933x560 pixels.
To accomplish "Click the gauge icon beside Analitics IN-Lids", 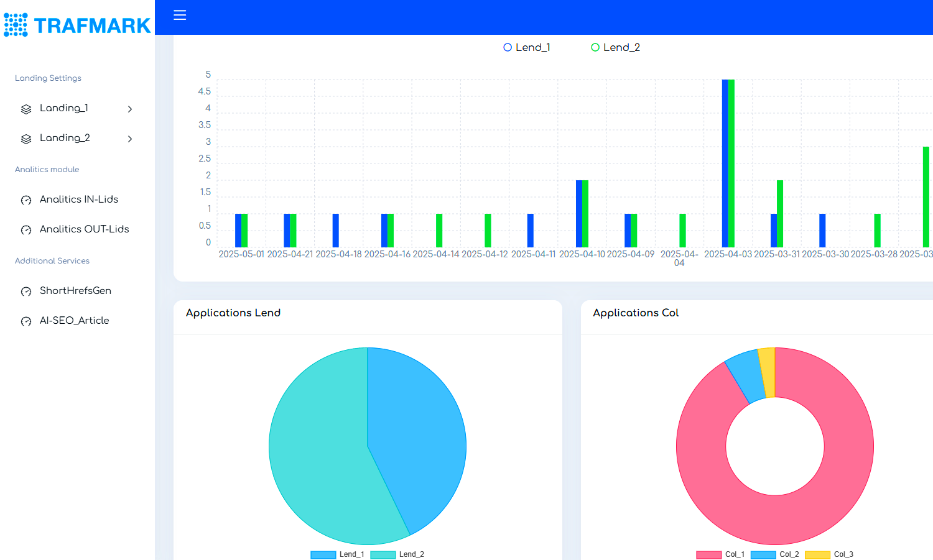I will pyautogui.click(x=26, y=200).
